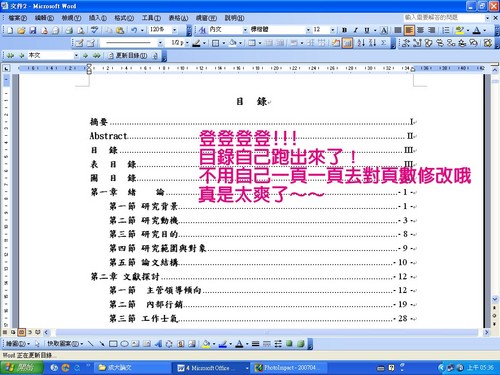Create a new blank document
This screenshot has height=375, width=500.
pos(10,31)
